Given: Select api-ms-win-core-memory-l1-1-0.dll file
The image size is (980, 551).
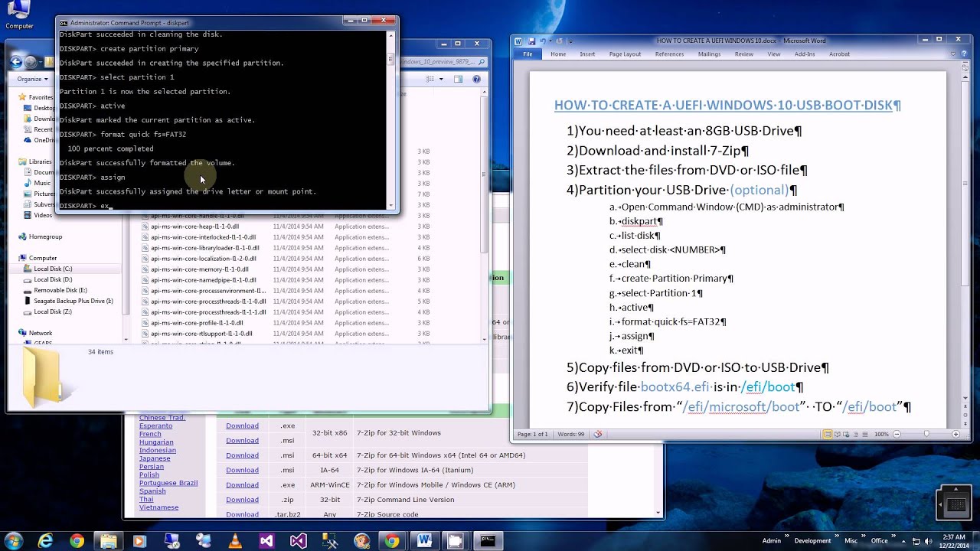Looking at the screenshot, I should tap(199, 269).
